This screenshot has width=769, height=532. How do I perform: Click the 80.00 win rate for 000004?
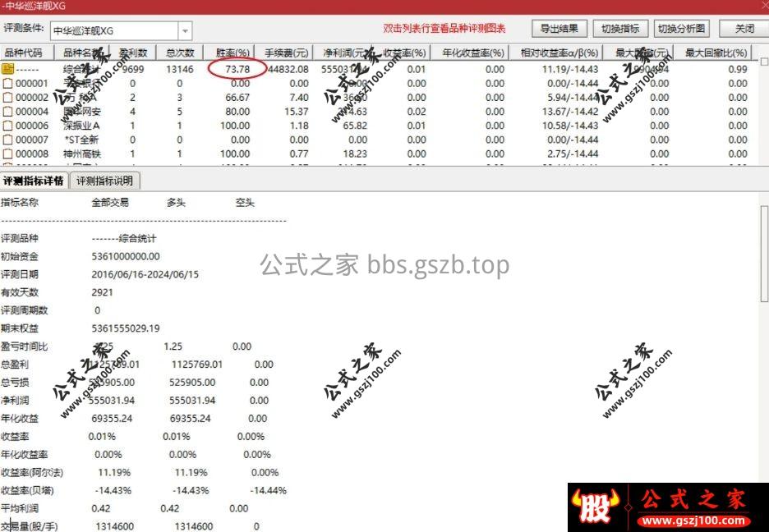(x=237, y=112)
